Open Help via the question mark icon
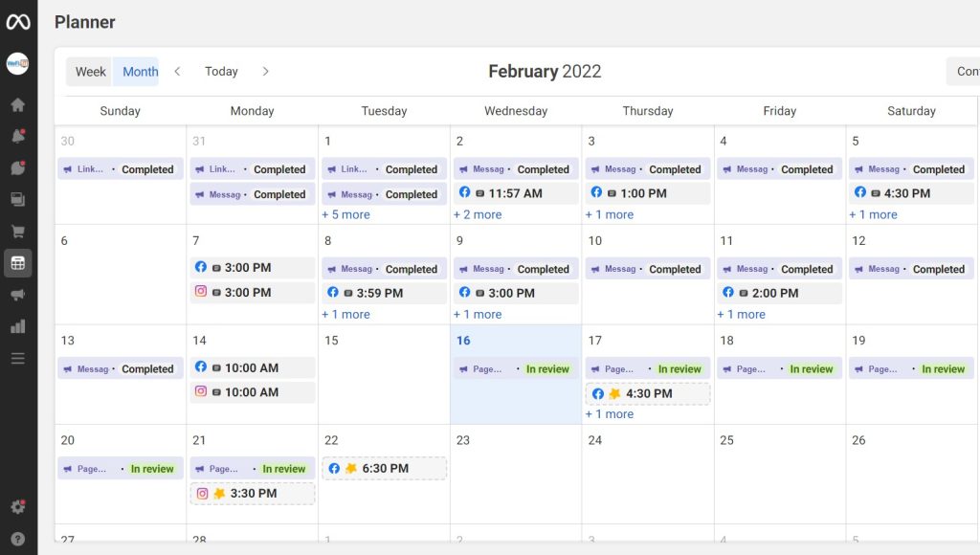Viewport: 980px width, 555px height. [x=17, y=537]
